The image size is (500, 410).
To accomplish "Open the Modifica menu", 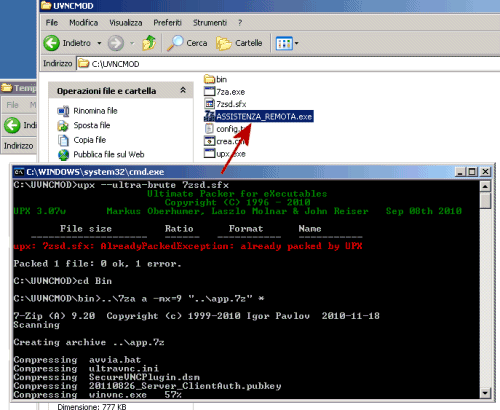I will (x=84, y=23).
